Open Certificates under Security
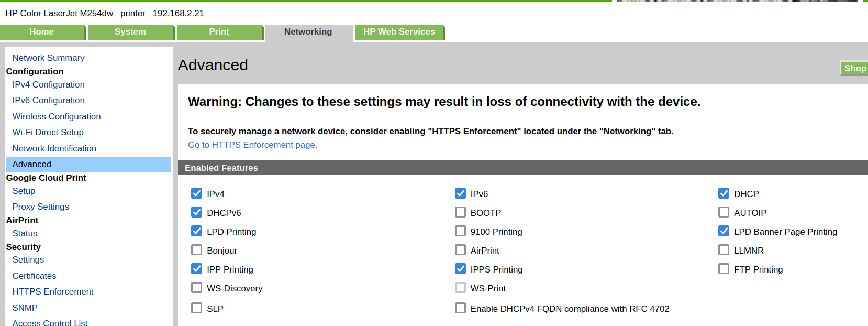The image size is (868, 326). coord(34,276)
